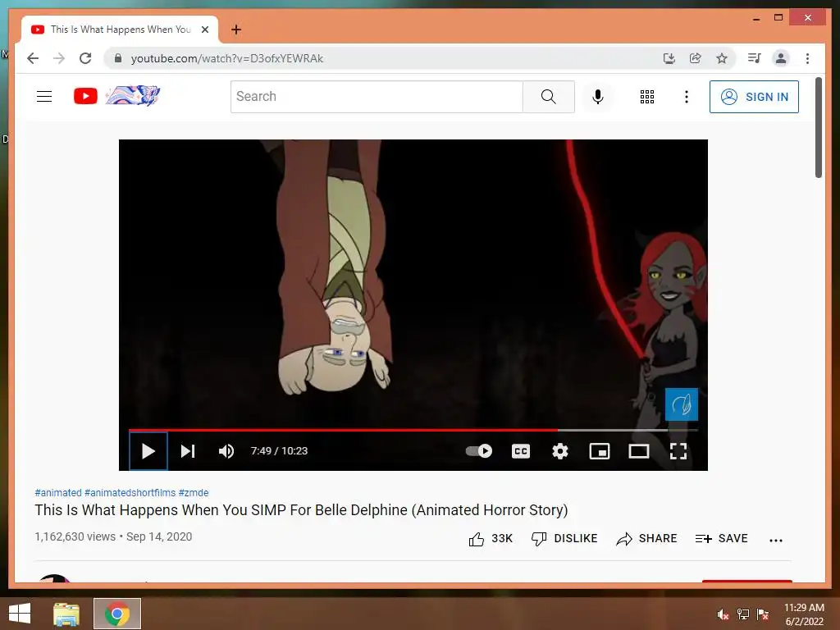Enable miniplayer mode
Viewport: 840px width, 630px height.
(600, 451)
